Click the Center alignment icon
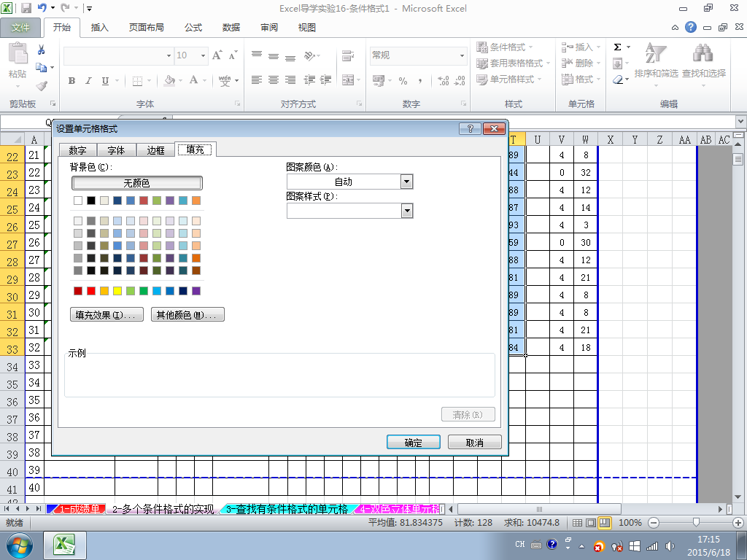This screenshot has width=747, height=560. pos(274,80)
